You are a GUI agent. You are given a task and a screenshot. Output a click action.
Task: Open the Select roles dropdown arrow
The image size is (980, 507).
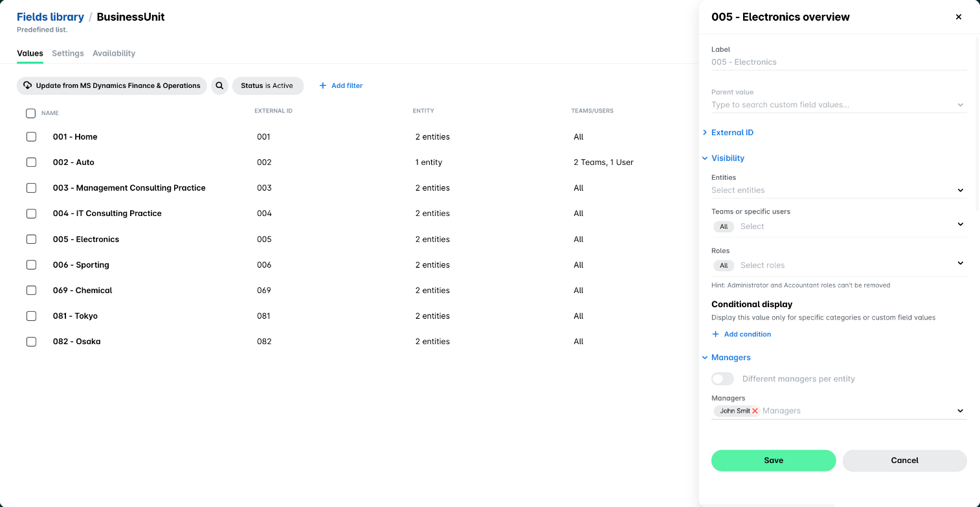click(961, 263)
